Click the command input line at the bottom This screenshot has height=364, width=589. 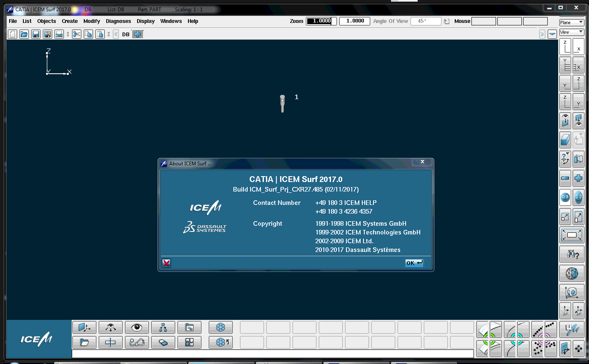click(273, 354)
